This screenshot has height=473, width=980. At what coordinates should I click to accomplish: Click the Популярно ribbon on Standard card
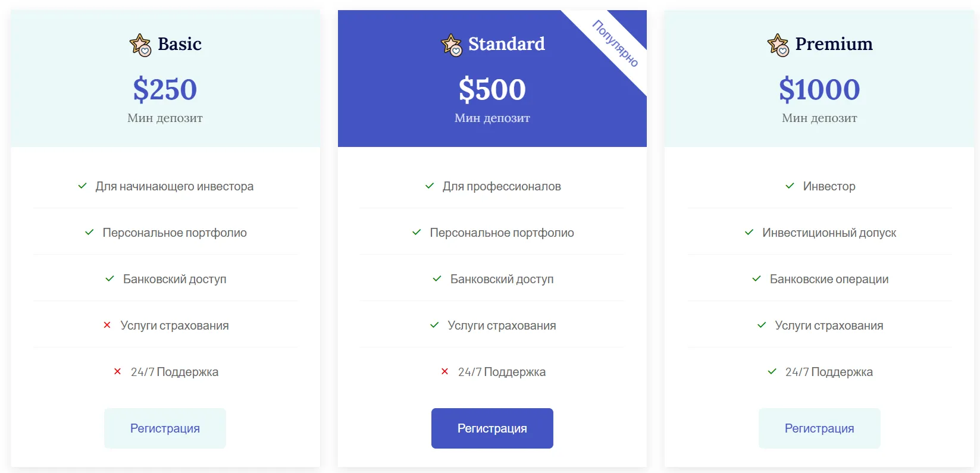pyautogui.click(x=615, y=43)
